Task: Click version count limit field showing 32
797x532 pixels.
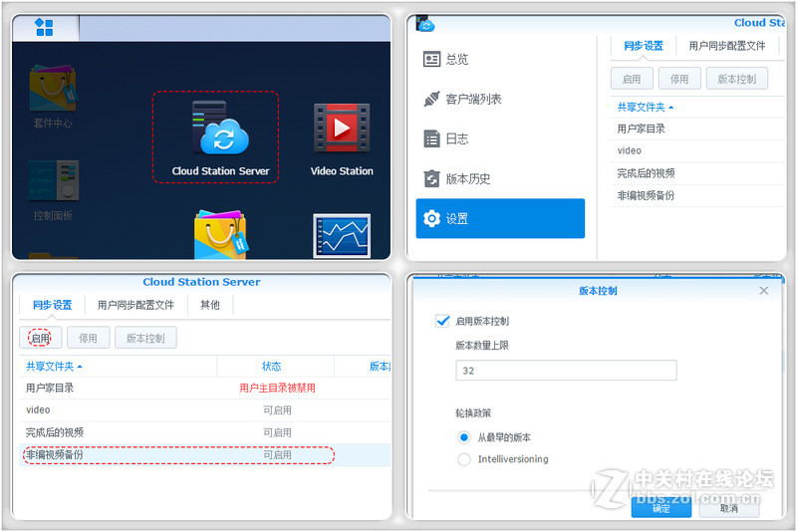Action: (x=566, y=371)
